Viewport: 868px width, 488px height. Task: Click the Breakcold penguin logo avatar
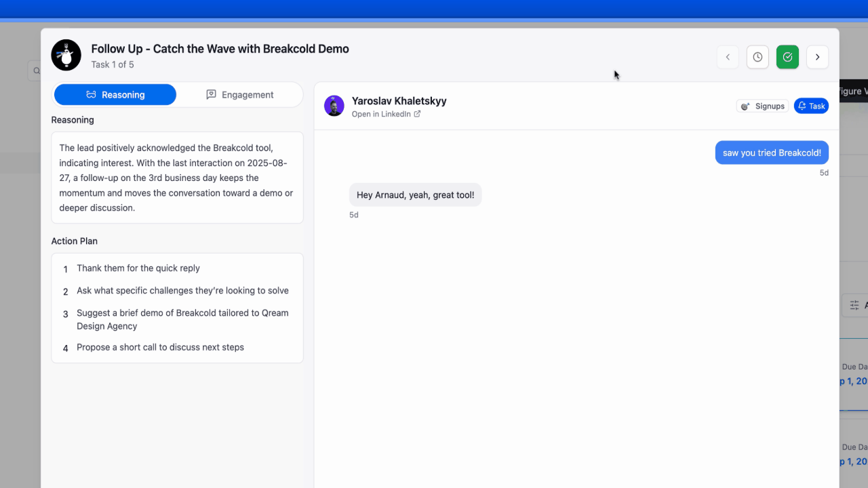click(x=66, y=55)
